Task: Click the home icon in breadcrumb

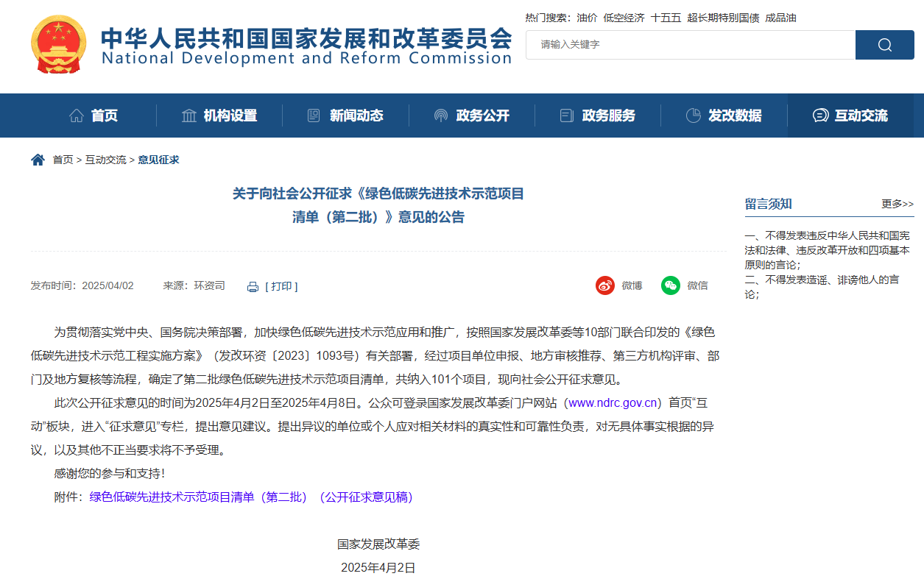Action: [38, 160]
